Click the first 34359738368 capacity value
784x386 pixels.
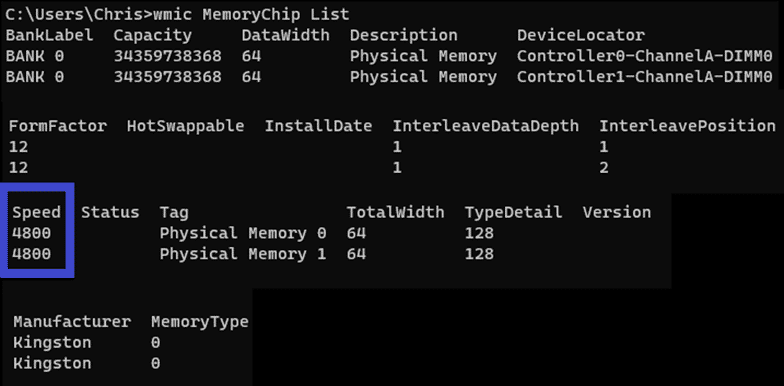[x=168, y=56]
